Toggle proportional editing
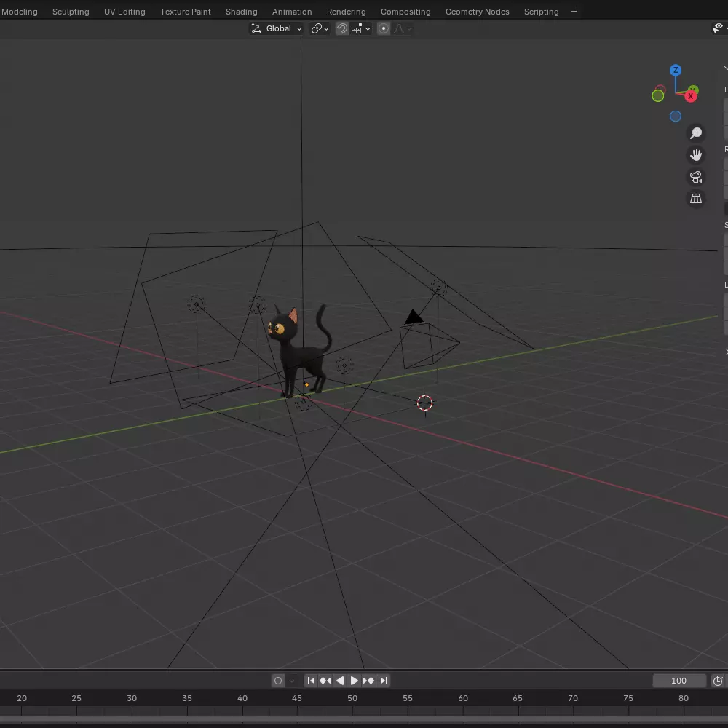 click(384, 29)
